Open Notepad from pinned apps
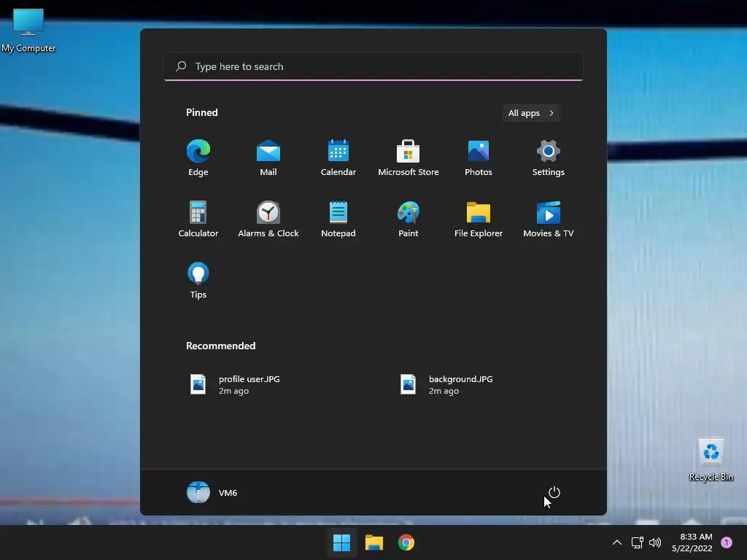This screenshot has height=560, width=747. coord(338,219)
